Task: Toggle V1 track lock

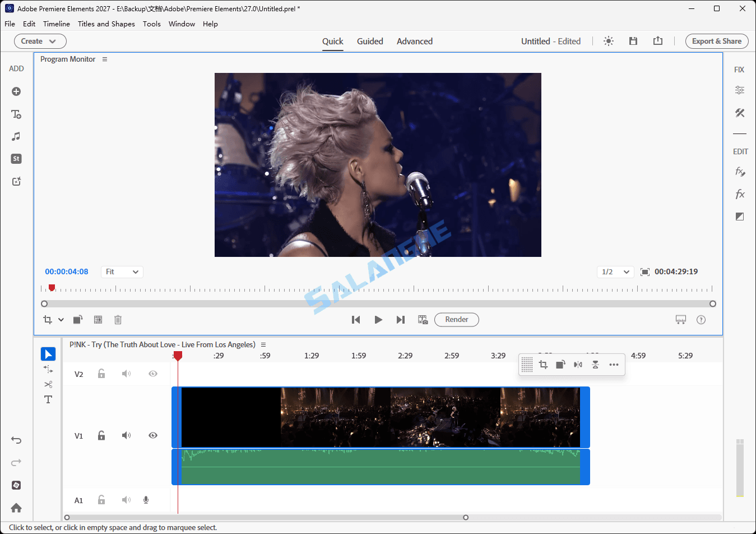Action: pyautogui.click(x=101, y=435)
